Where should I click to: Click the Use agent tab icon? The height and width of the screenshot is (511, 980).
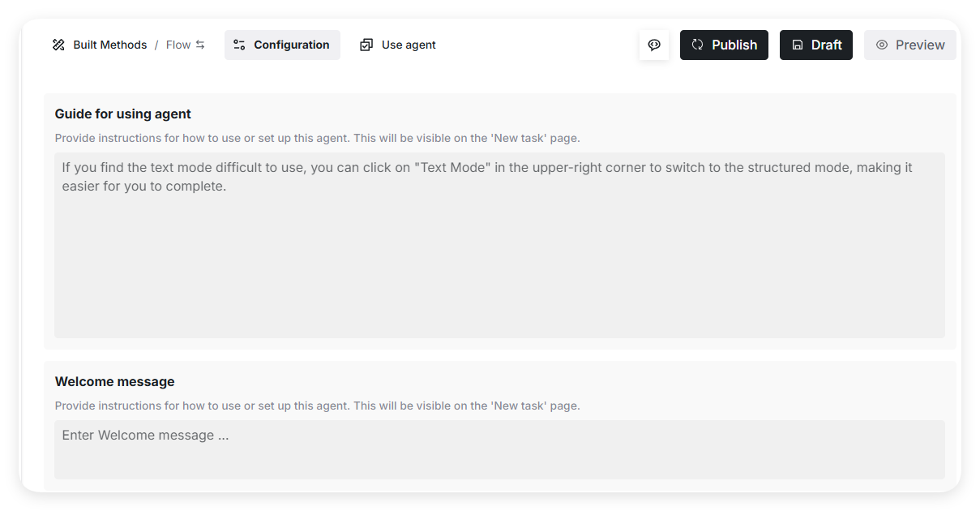pyautogui.click(x=366, y=45)
